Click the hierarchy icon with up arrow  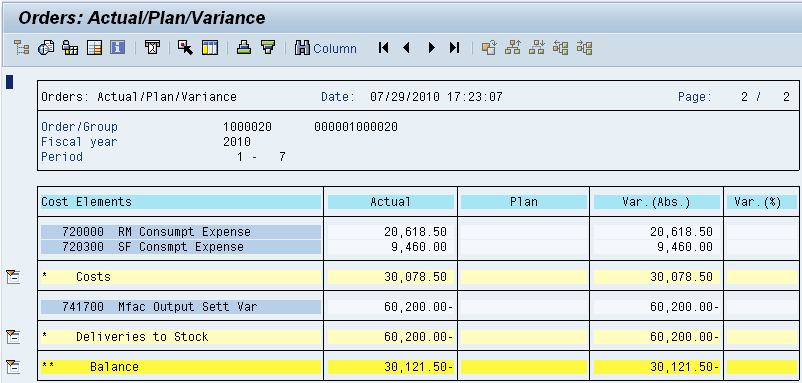tap(513, 48)
